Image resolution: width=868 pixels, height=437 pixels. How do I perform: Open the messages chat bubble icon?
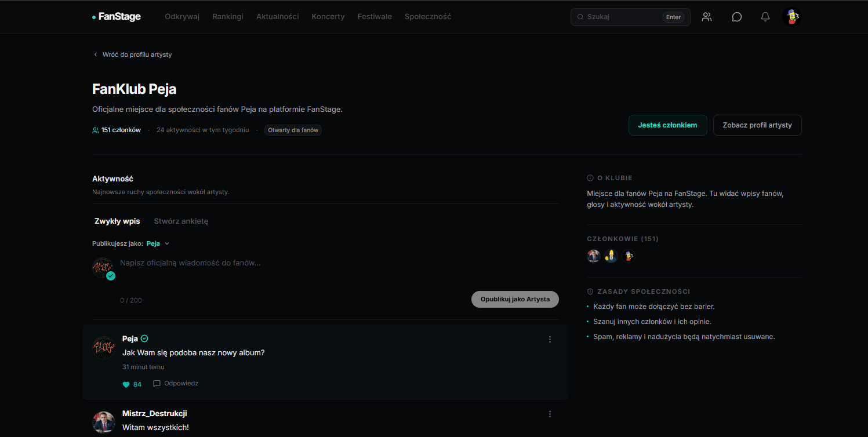[x=736, y=17]
